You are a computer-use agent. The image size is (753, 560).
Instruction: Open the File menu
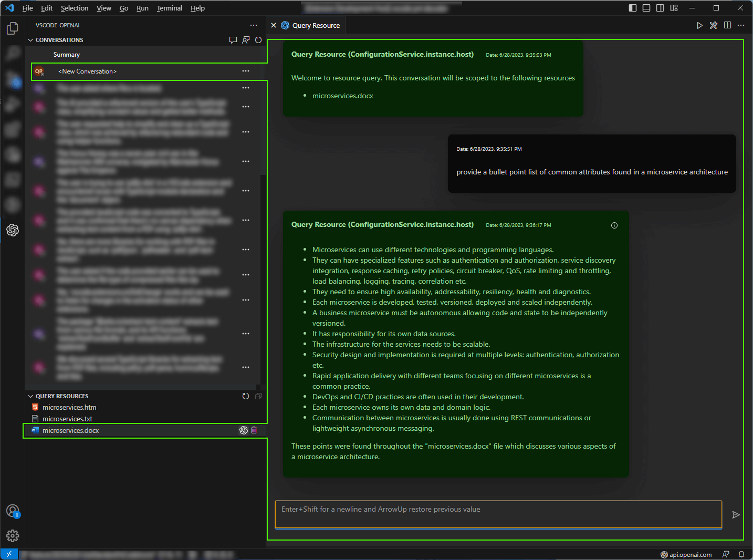[28, 8]
